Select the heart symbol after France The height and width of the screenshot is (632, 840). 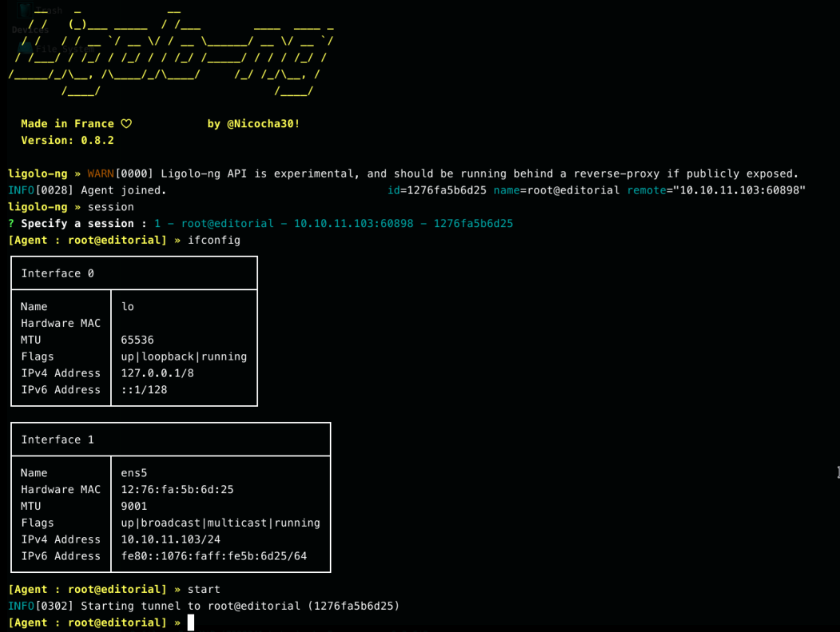pos(126,124)
